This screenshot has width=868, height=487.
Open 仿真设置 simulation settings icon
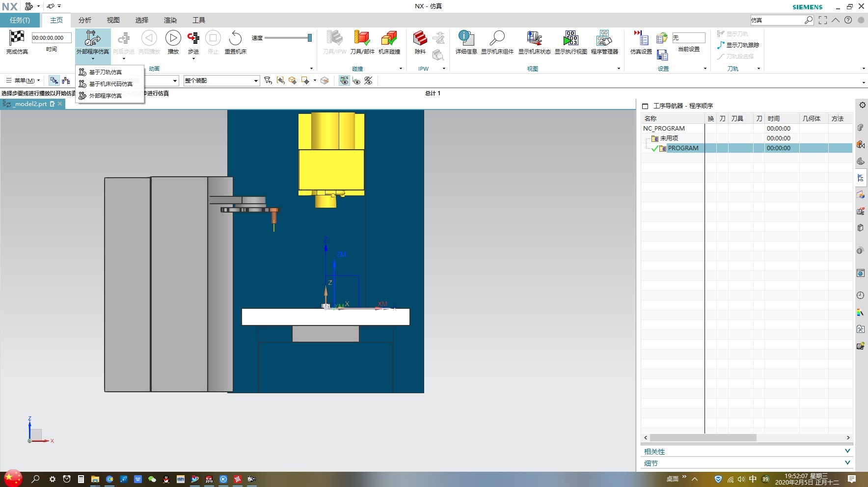(x=641, y=38)
